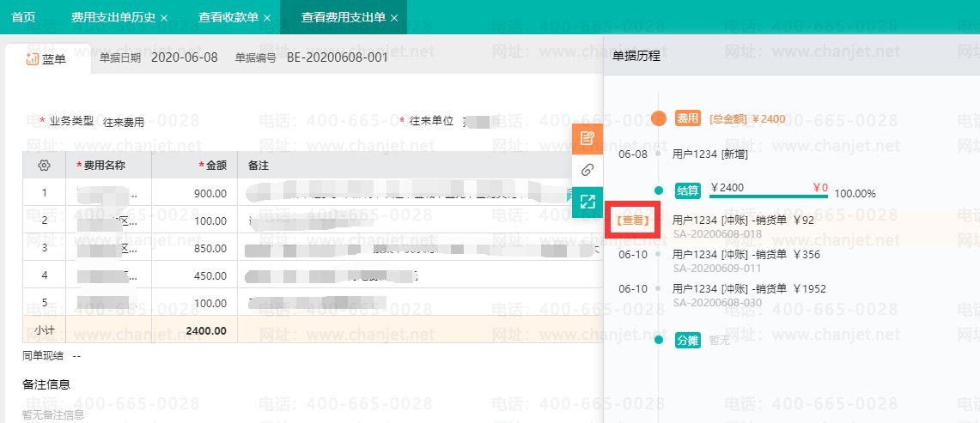
Task: Open the 查看收款单 tab
Action: [x=228, y=17]
